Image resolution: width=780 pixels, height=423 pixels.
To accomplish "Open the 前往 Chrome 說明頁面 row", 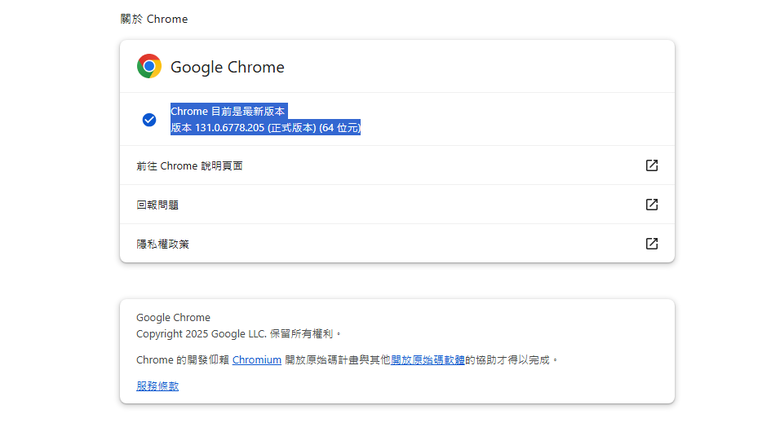I will point(397,165).
